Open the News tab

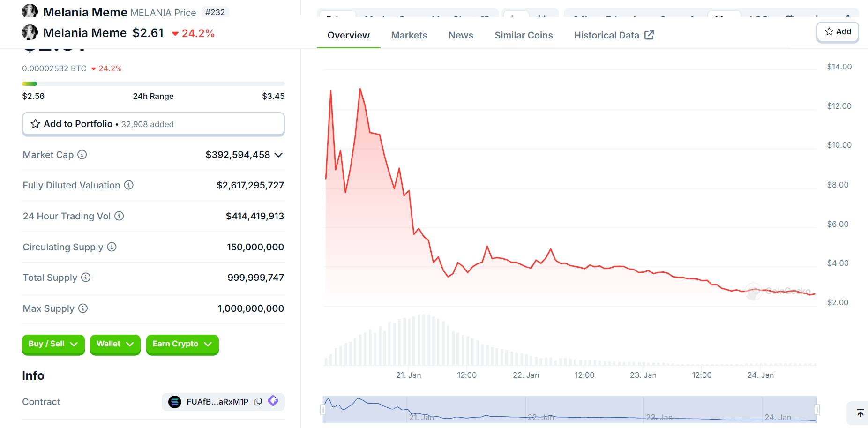click(x=461, y=35)
